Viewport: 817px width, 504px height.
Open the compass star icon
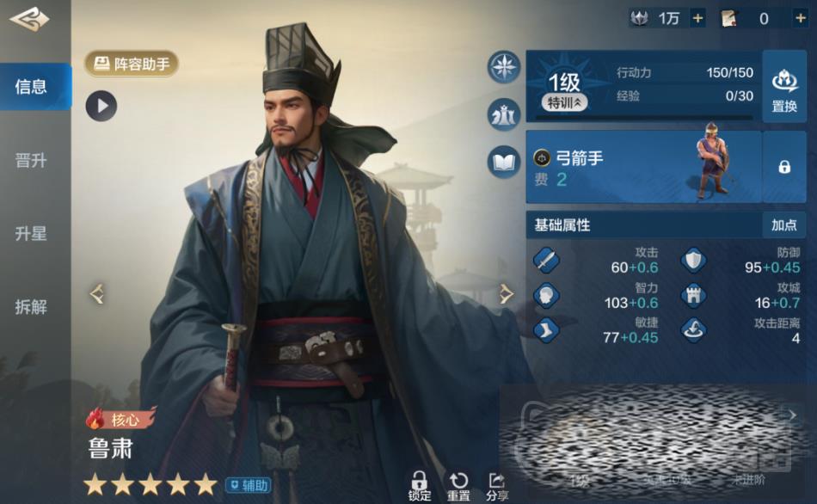(503, 67)
